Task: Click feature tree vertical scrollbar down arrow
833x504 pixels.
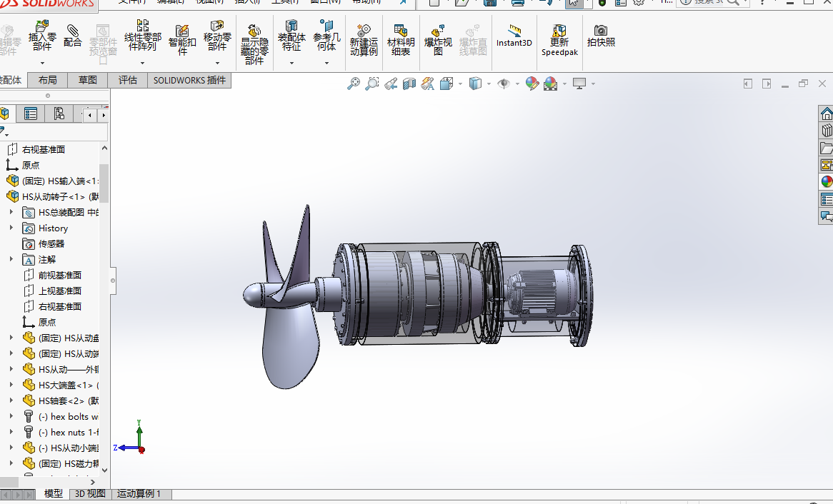Action: click(104, 470)
